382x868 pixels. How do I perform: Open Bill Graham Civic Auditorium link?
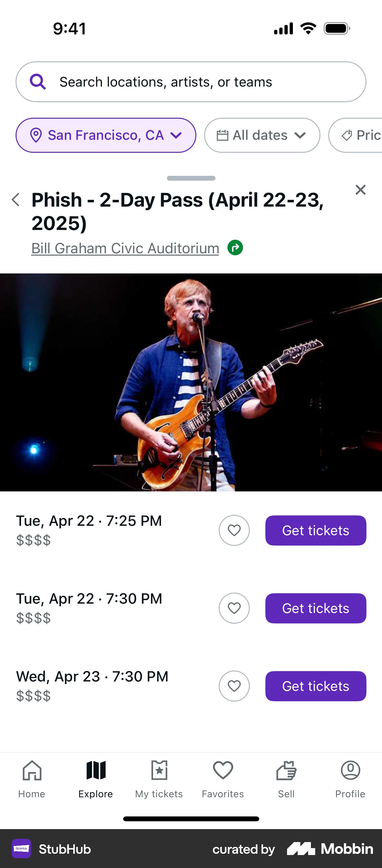(125, 248)
